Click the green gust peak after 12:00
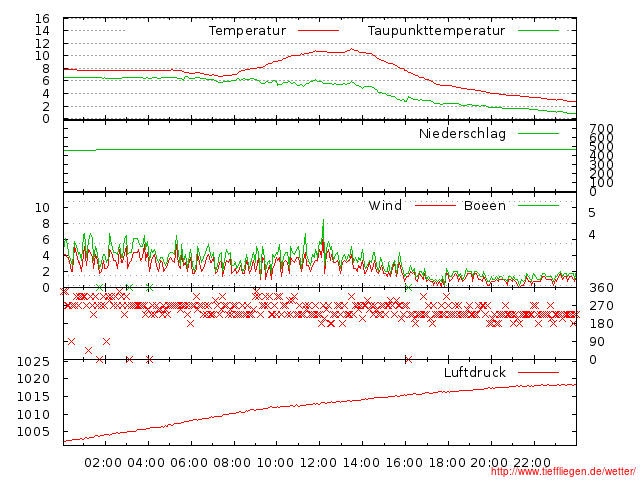The height and width of the screenshot is (480, 640). (x=324, y=220)
